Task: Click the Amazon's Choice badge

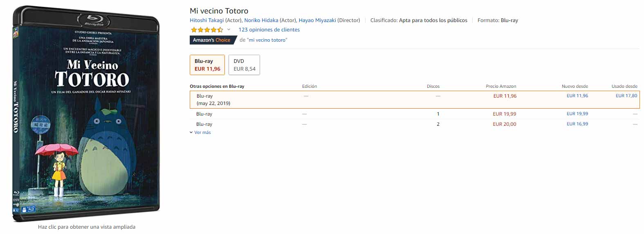Action: point(212,40)
